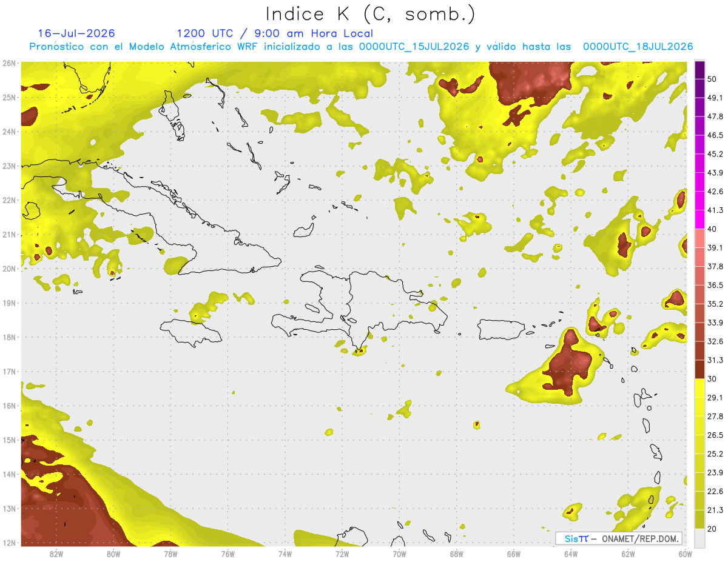The width and height of the screenshot is (728, 562).
Task: Click the 12N latitude label
Action: click(9, 543)
